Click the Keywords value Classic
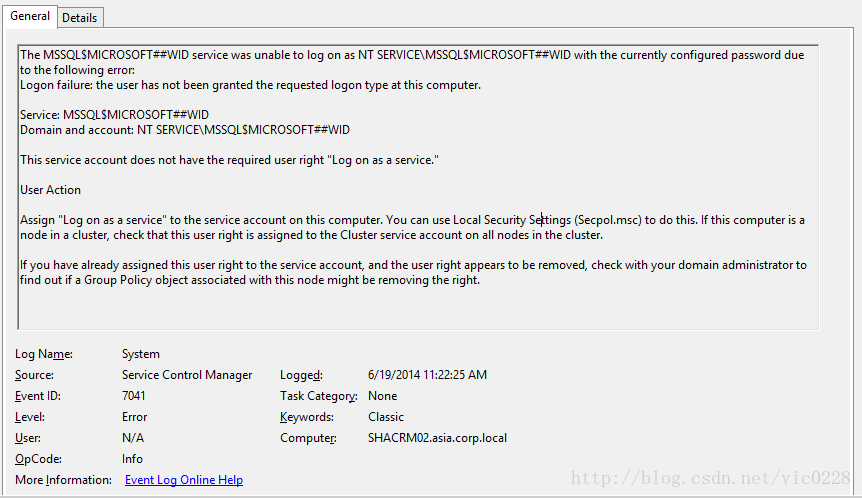 point(386,417)
